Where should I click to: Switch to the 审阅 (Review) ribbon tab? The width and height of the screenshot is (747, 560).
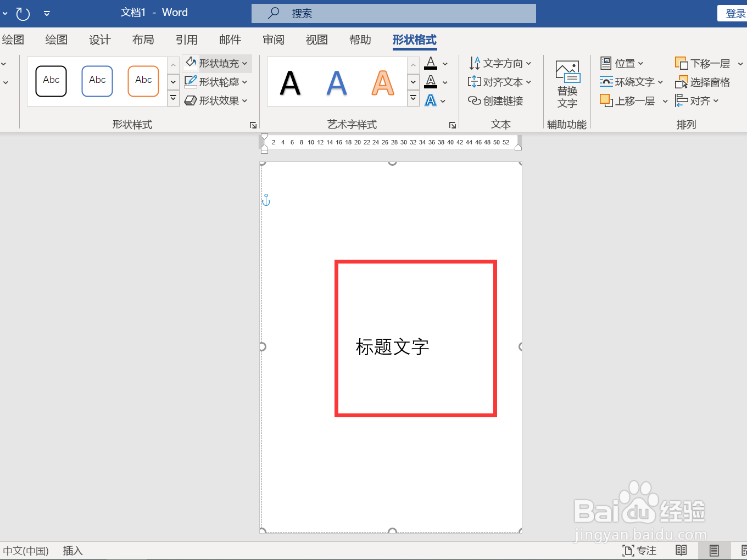click(273, 40)
